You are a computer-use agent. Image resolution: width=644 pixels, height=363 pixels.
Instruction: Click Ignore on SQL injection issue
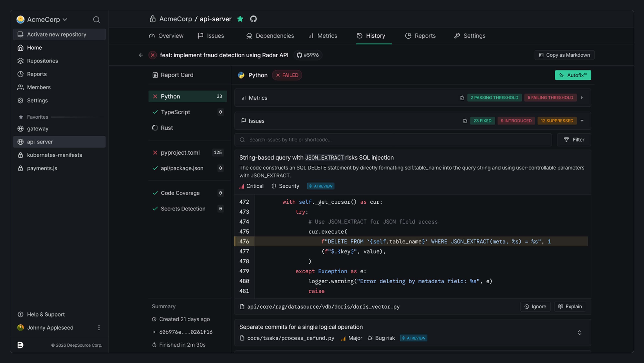click(535, 307)
